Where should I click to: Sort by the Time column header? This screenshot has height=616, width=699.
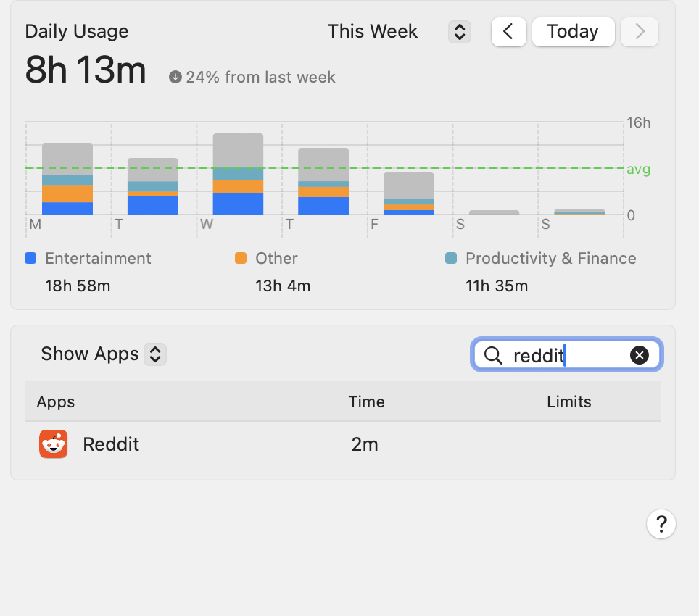click(x=366, y=401)
